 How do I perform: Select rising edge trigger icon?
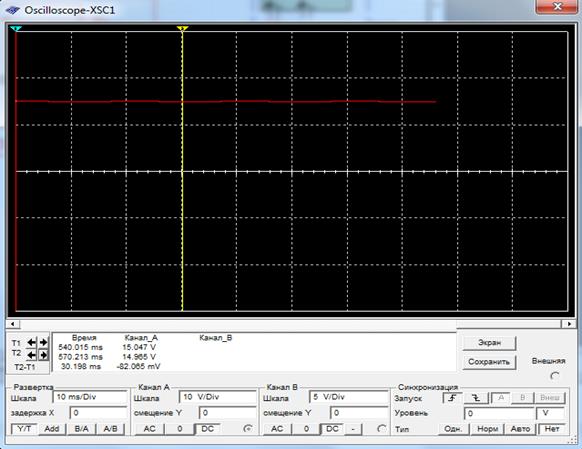(452, 398)
